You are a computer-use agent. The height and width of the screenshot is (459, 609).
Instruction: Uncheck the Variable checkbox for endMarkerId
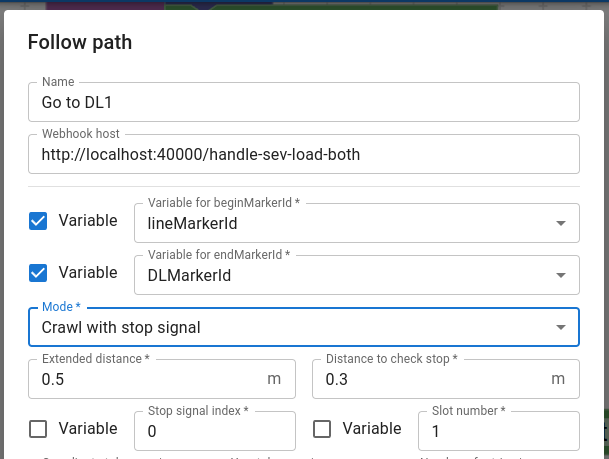38,273
